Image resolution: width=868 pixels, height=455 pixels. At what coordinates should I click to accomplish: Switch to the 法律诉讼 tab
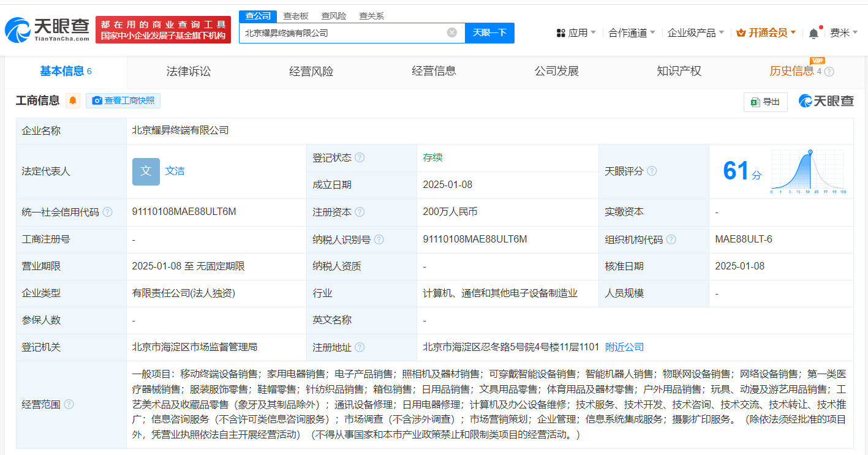coord(189,72)
